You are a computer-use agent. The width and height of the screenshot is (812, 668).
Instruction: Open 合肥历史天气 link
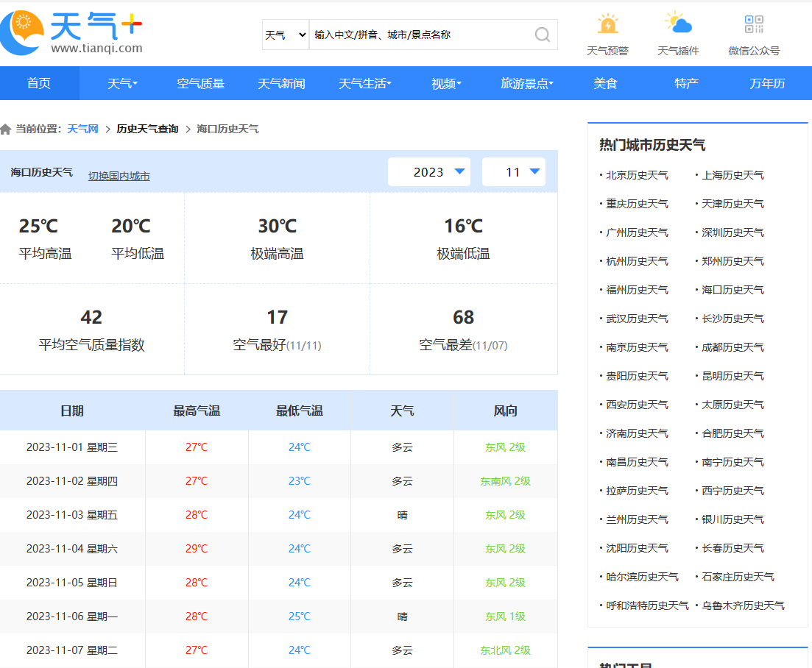(732, 433)
